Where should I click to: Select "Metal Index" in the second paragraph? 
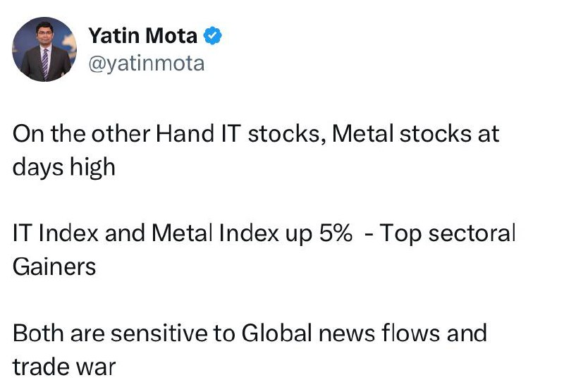pos(215,233)
